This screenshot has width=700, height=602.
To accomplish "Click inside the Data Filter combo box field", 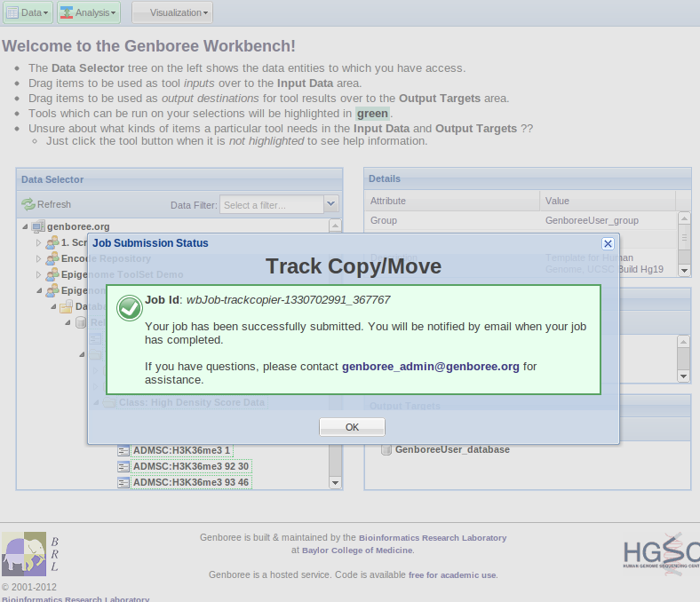I will pyautogui.click(x=271, y=205).
